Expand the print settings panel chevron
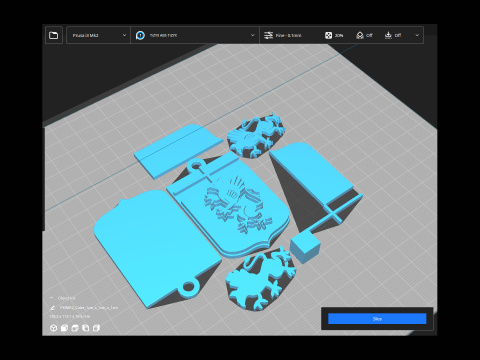Screen dimensions: 480x360 (x=417, y=35)
